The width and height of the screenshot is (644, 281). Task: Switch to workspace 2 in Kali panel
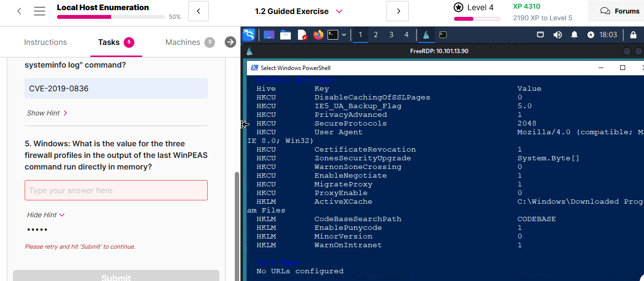(376, 35)
